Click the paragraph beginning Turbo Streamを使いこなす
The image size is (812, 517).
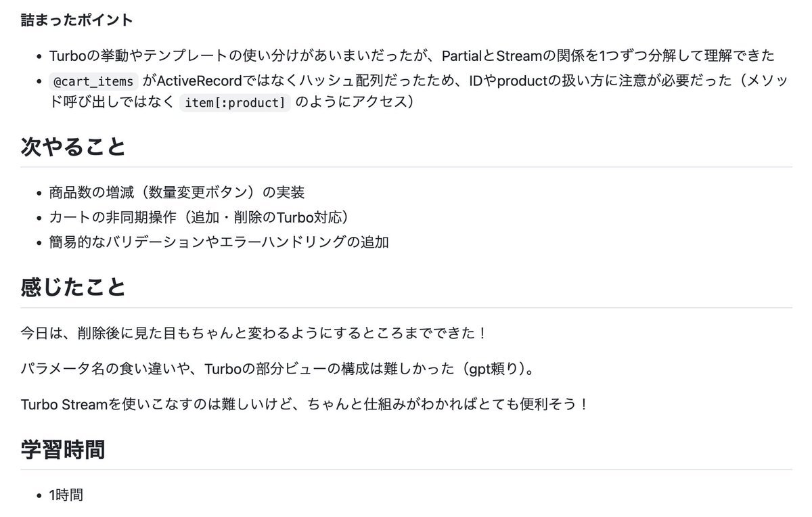pos(305,404)
